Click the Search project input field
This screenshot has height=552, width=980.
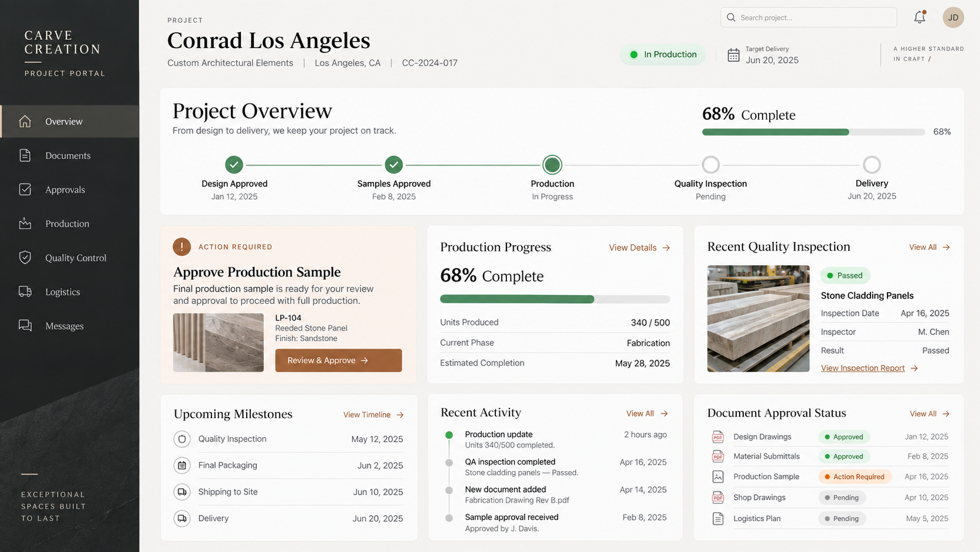(808, 17)
